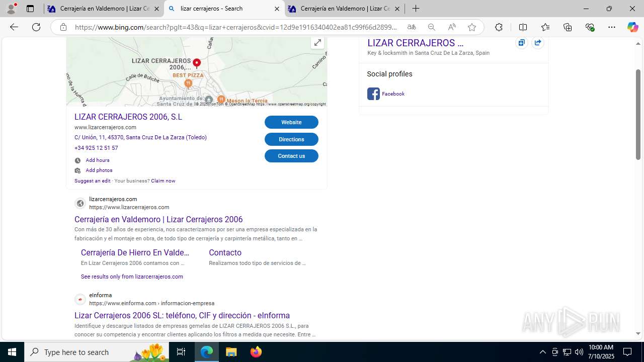The image size is (644, 362).
Task: Open LIZAR CERRAJEROS sidebar heading
Action: click(x=415, y=43)
